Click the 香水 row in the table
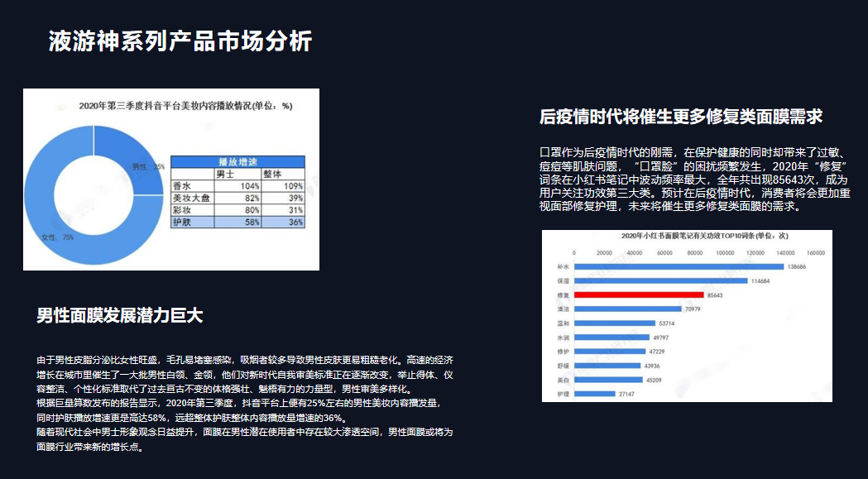868x479 pixels. coord(237,186)
